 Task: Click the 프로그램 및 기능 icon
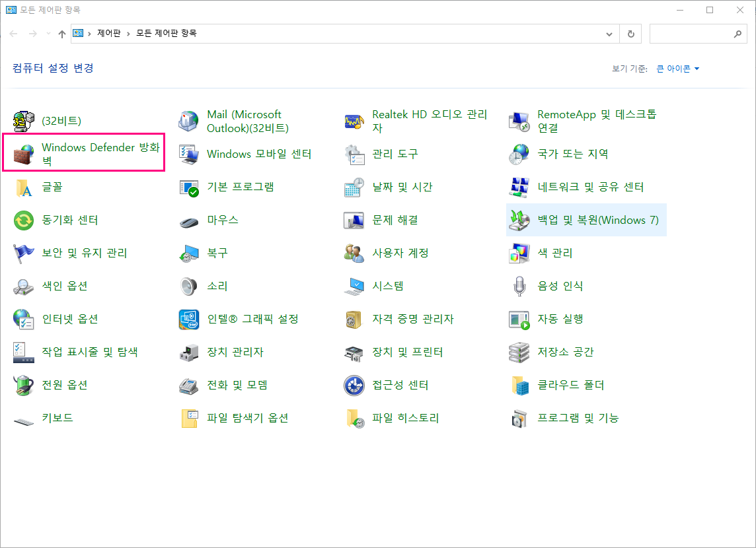(519, 418)
